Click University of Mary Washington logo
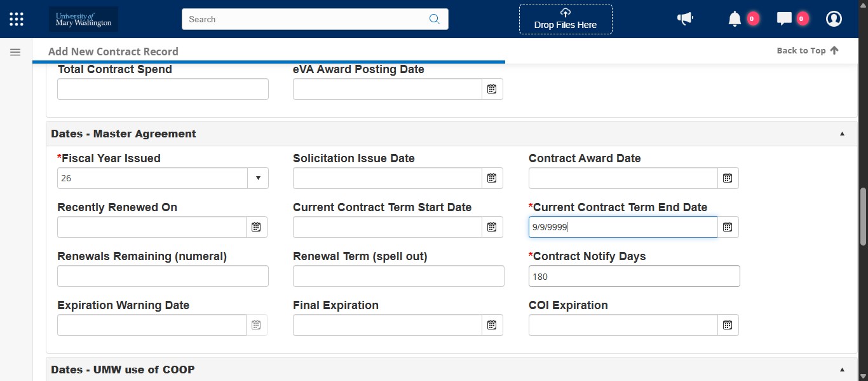868x381 pixels. 83,19
